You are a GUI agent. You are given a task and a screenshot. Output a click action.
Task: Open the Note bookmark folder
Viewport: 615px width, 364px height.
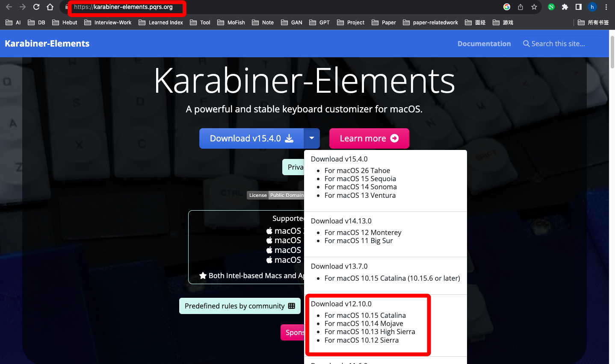263,22
